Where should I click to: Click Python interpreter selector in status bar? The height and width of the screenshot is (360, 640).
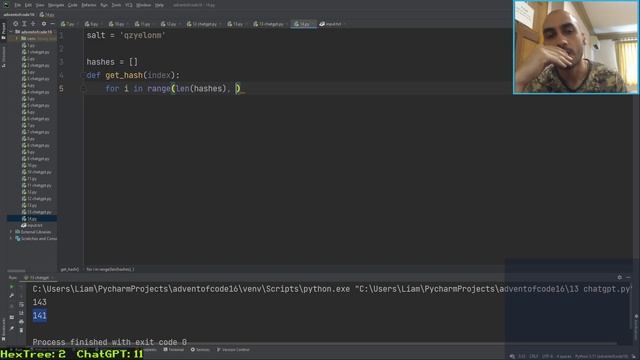click(x=602, y=356)
